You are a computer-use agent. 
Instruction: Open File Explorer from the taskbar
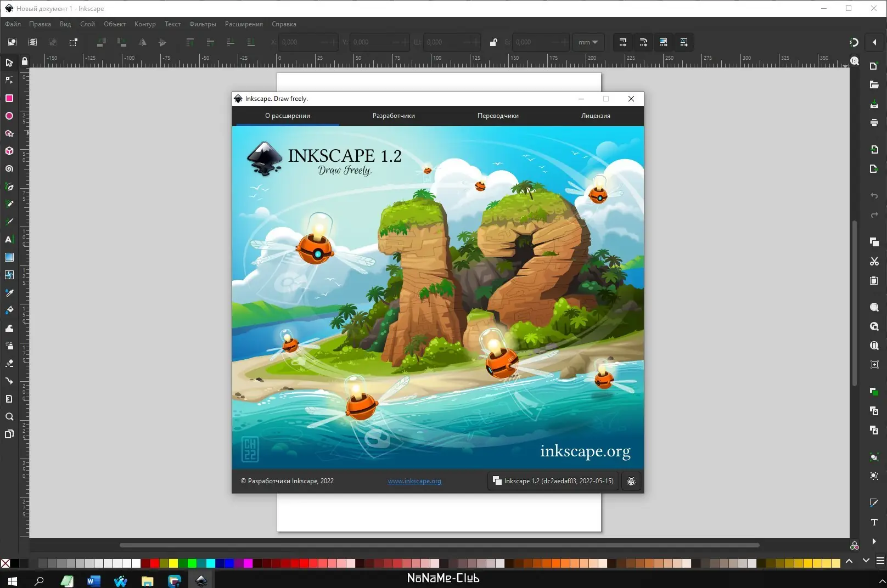147,580
